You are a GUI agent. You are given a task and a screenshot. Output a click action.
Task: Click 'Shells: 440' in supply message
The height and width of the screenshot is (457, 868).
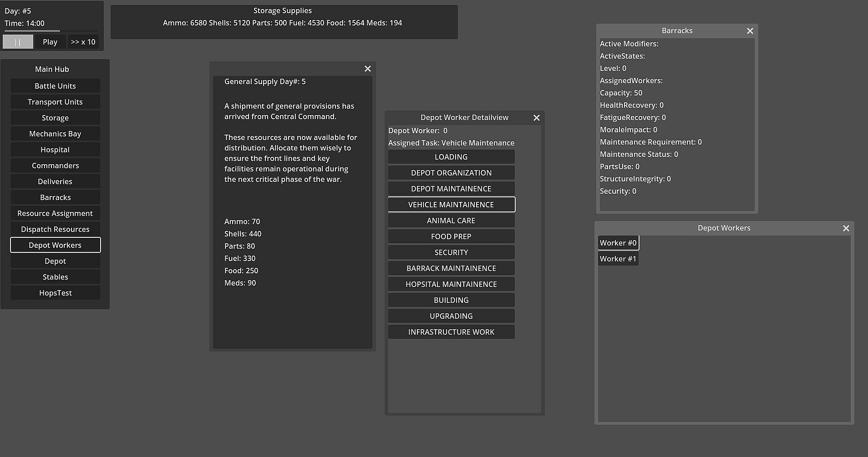pos(243,234)
